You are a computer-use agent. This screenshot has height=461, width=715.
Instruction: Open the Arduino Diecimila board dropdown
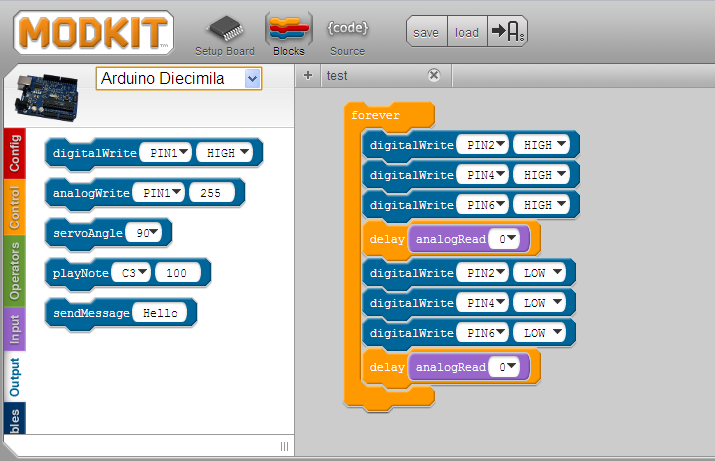click(x=179, y=78)
